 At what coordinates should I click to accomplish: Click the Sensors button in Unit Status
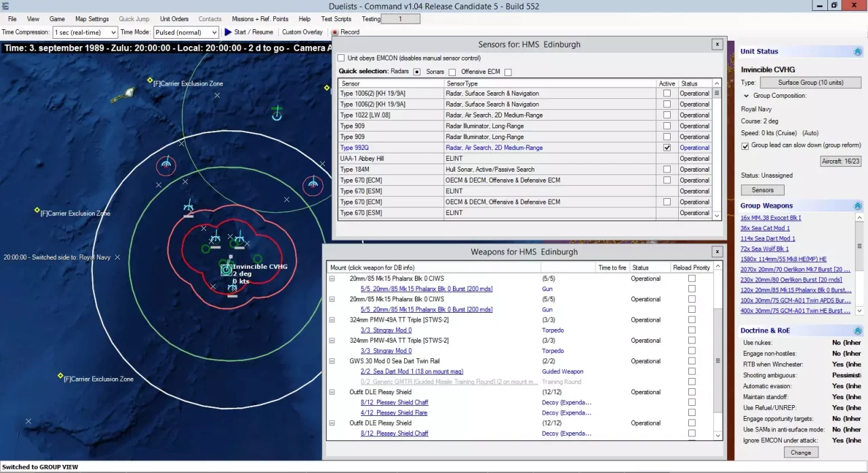762,190
